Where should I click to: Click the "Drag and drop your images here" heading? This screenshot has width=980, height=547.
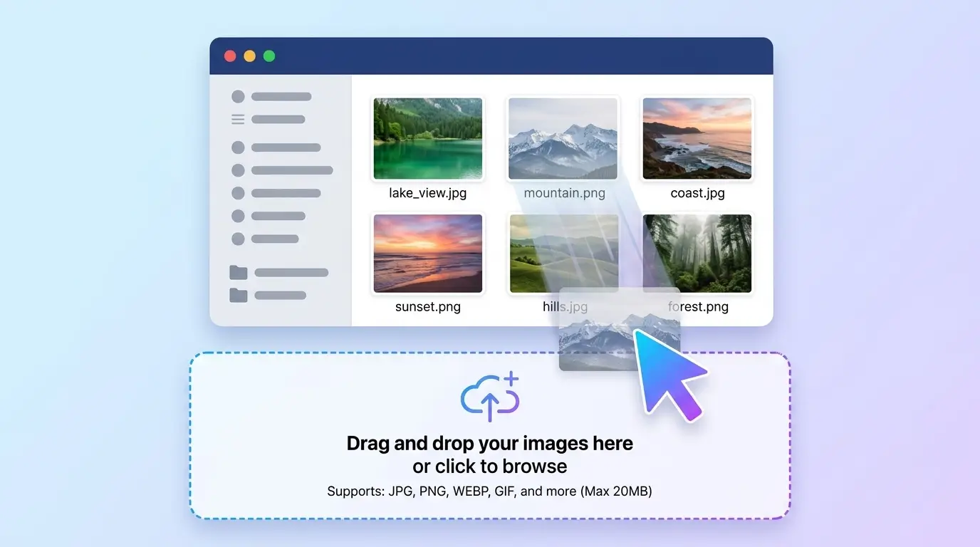click(x=490, y=444)
